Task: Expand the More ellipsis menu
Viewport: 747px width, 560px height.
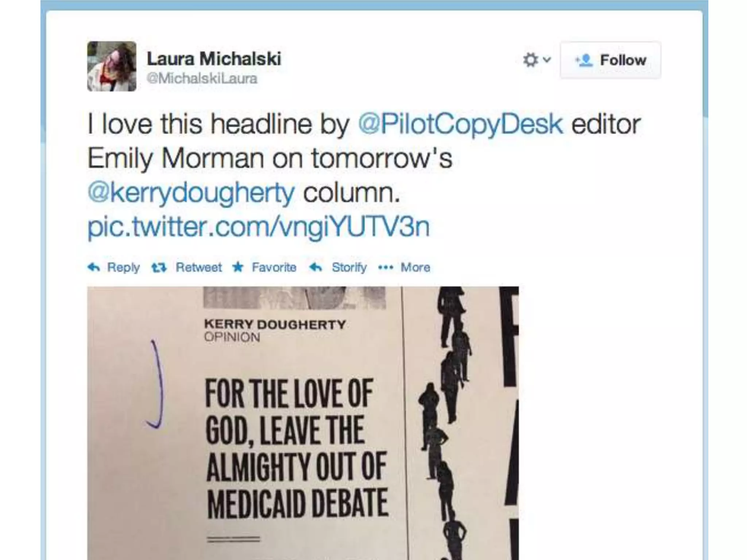Action: pos(404,267)
